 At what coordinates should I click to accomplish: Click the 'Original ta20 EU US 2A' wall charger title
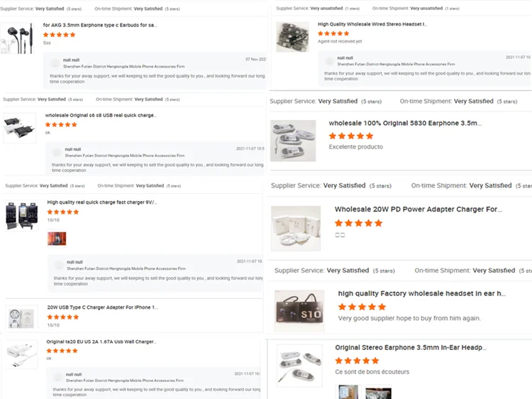point(101,341)
